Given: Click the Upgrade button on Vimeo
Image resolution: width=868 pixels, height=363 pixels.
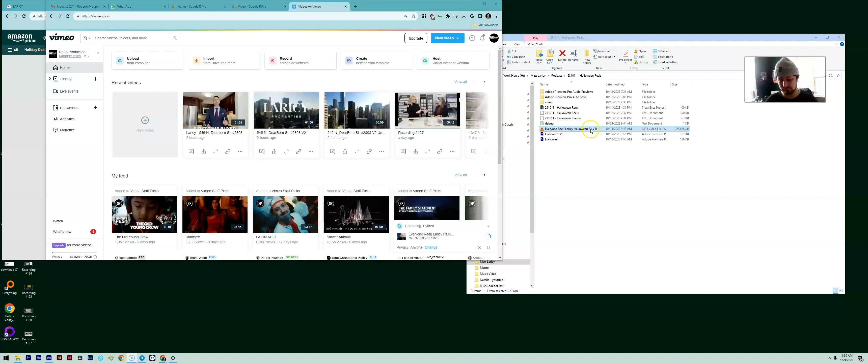Looking at the screenshot, I should coord(416,38).
